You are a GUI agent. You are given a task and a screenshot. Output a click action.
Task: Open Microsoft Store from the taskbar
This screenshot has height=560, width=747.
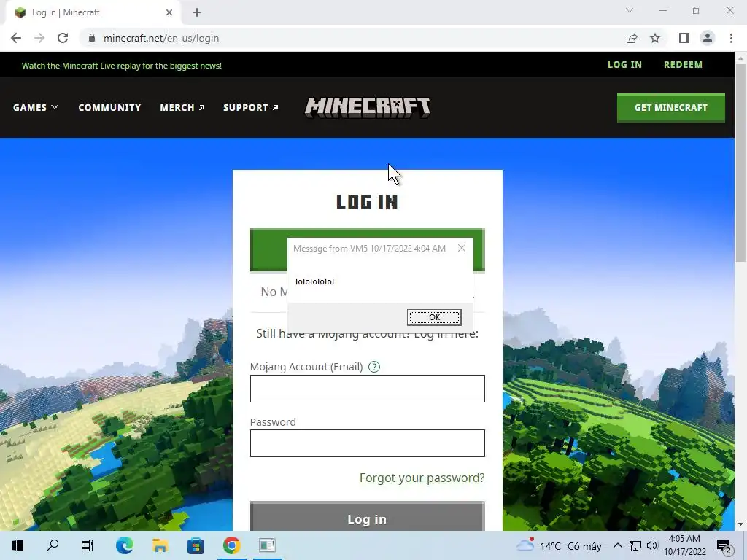pyautogui.click(x=196, y=545)
